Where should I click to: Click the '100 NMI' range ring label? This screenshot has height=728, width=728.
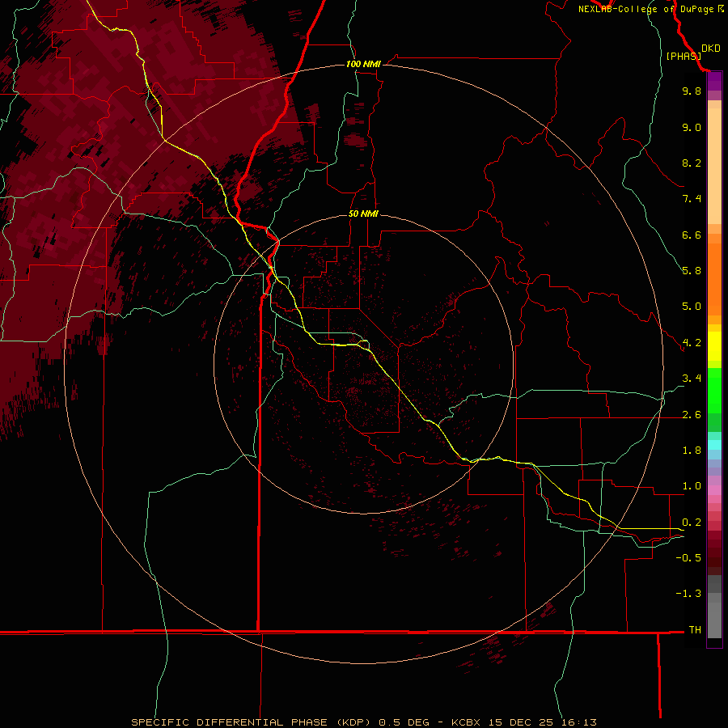pos(363,64)
